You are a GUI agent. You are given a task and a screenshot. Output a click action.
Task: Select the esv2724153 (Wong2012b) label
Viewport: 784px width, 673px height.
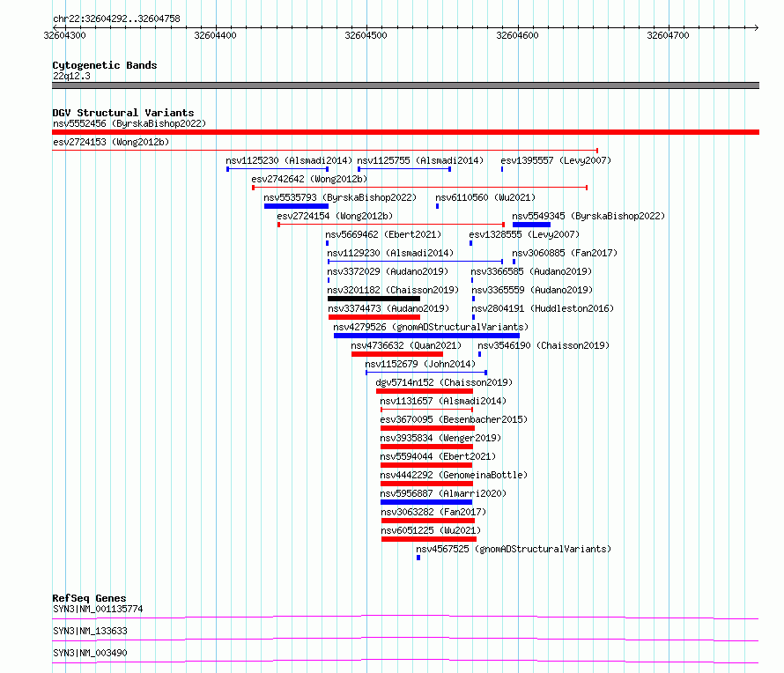tap(111, 142)
